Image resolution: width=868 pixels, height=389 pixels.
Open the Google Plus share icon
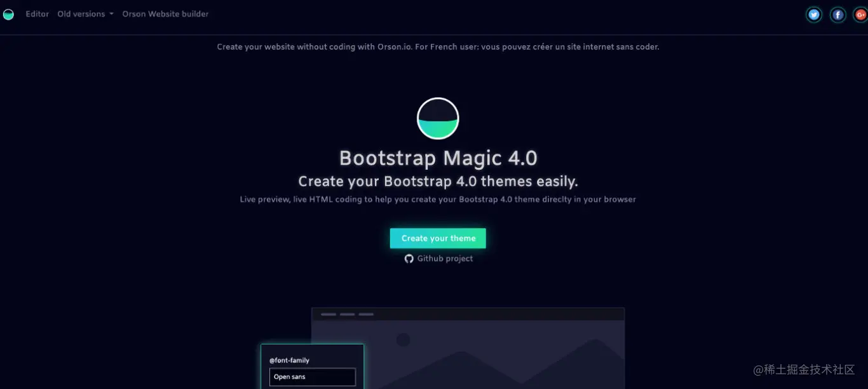click(x=861, y=15)
